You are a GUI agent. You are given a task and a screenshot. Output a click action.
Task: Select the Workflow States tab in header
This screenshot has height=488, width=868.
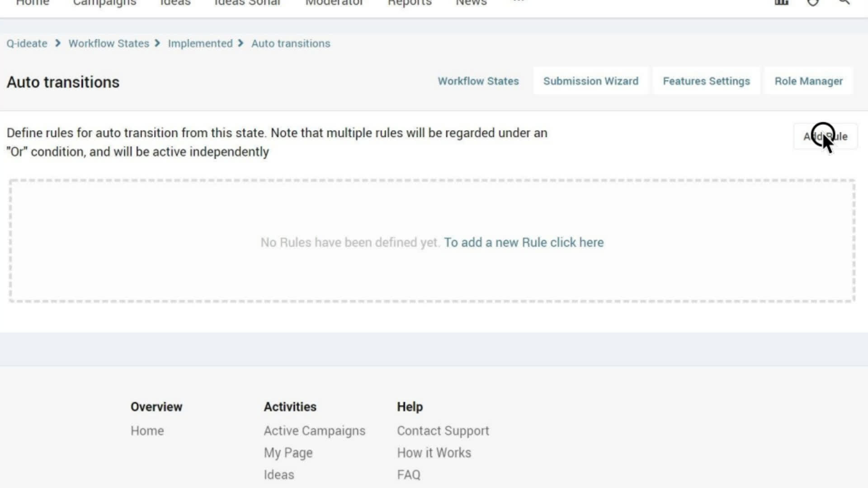pos(478,81)
